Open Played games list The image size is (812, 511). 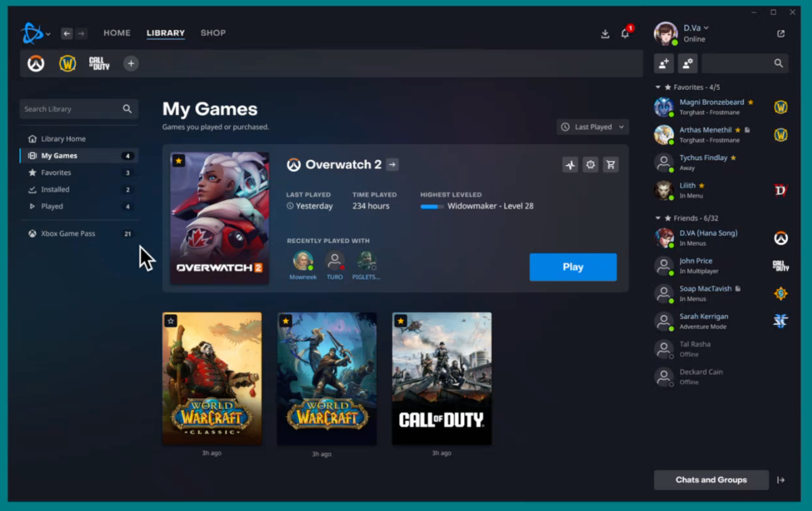pyautogui.click(x=79, y=207)
